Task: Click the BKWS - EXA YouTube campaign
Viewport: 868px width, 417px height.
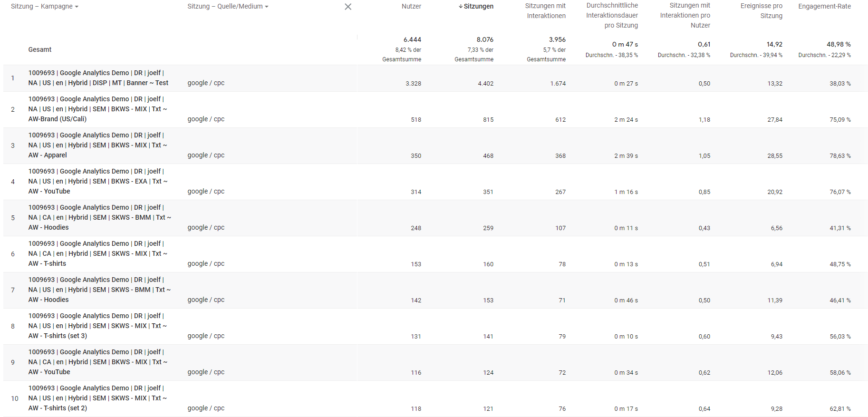Action: click(x=97, y=182)
